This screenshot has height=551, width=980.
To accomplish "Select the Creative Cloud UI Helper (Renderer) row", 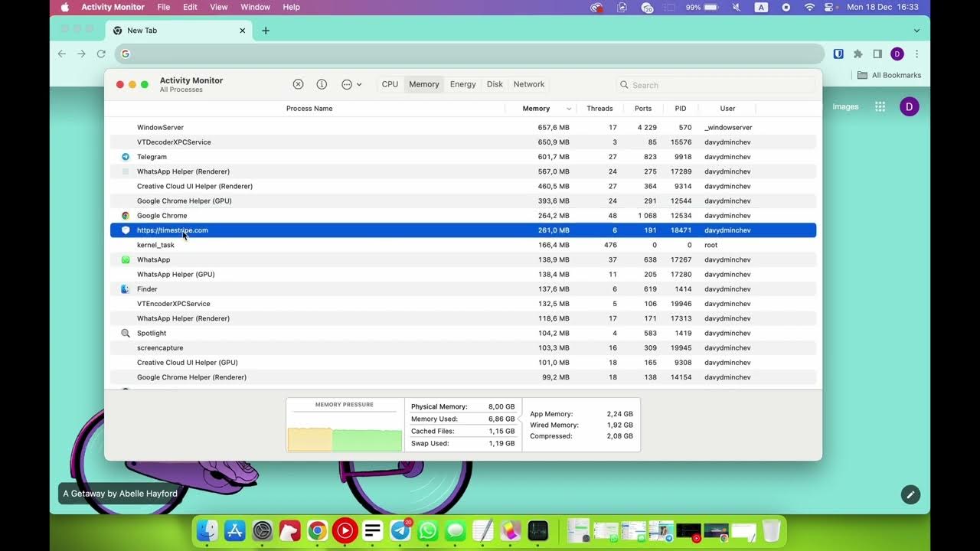I will tap(463, 186).
